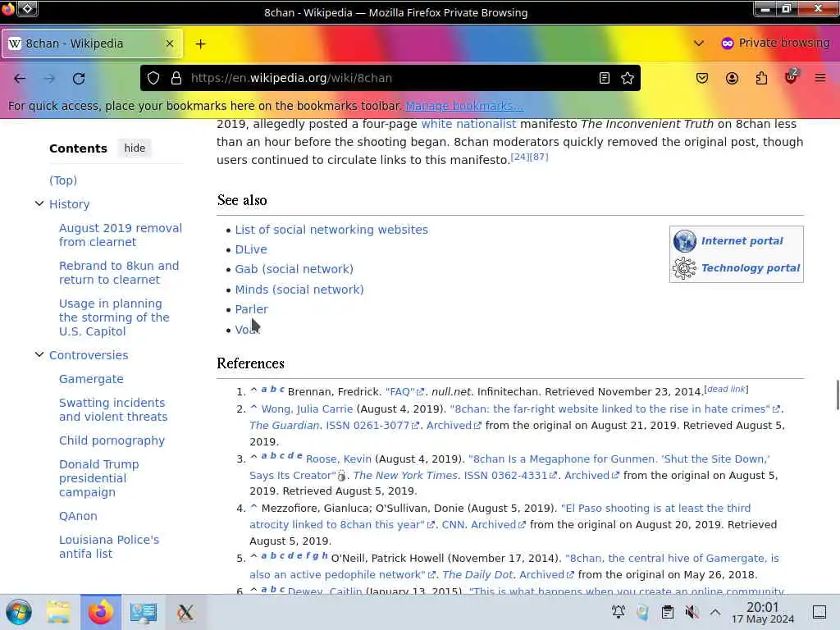Image resolution: width=840 pixels, height=630 pixels.
Task: Open Usage in planning the storming section
Action: tap(114, 317)
